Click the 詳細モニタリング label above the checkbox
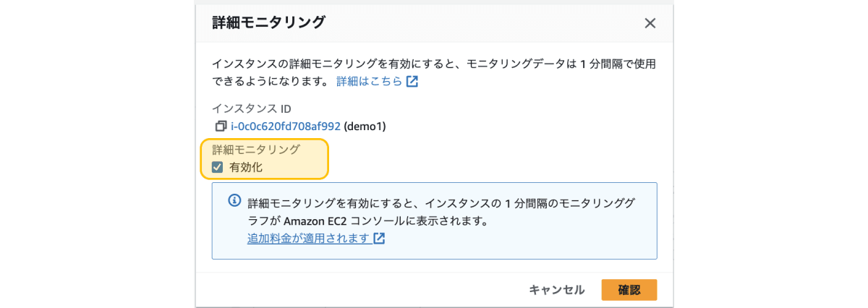Viewport: 868px width, 308px height. tap(256, 150)
